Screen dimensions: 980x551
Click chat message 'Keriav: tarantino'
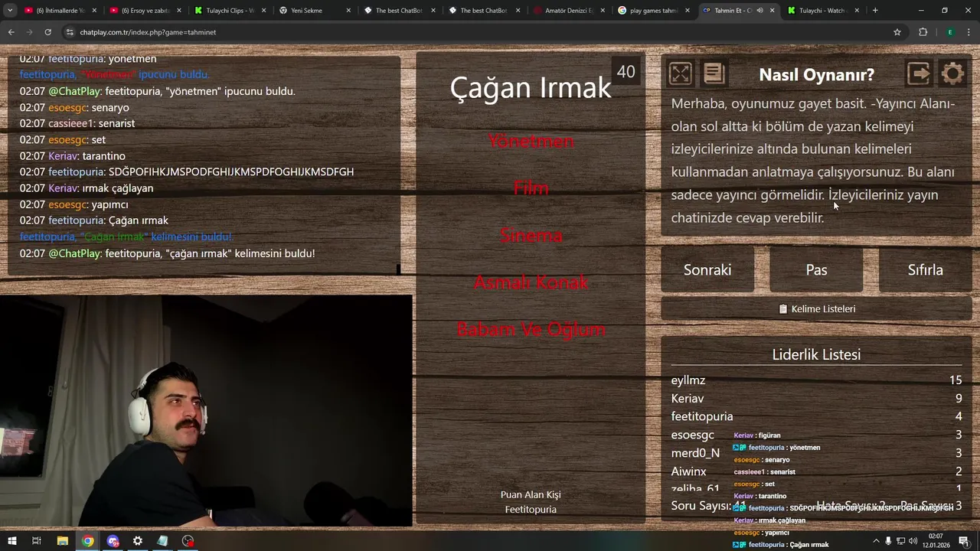pyautogui.click(x=73, y=156)
